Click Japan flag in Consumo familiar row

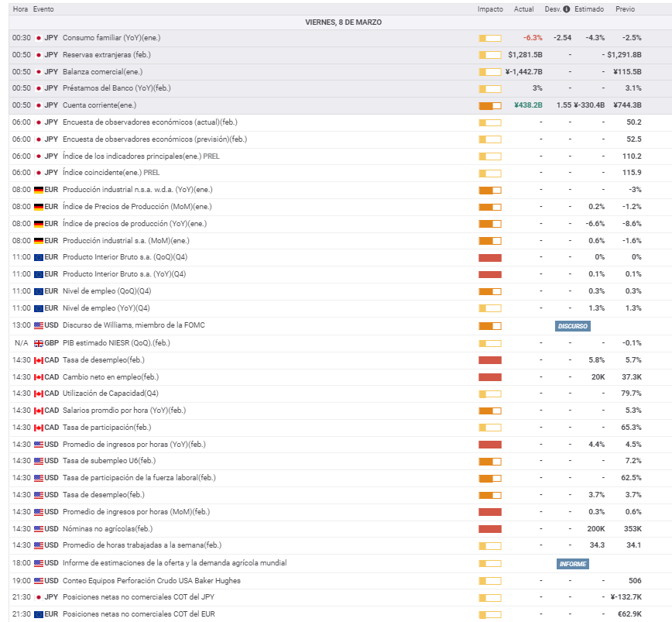[x=39, y=38]
